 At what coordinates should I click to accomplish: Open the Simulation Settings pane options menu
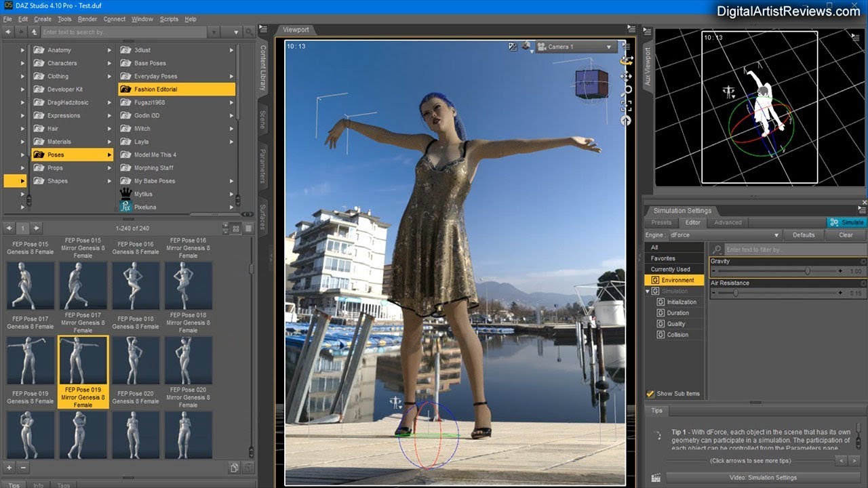tap(863, 210)
